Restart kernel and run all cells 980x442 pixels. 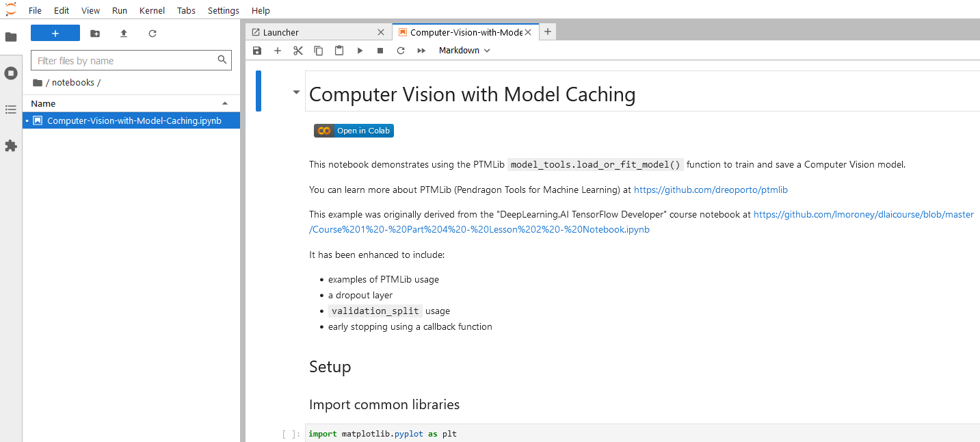421,51
